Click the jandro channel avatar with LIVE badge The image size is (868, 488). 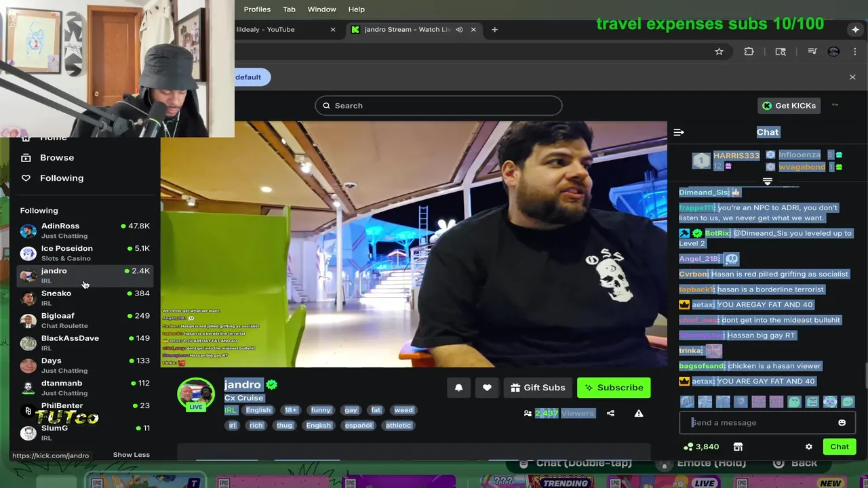point(196,395)
